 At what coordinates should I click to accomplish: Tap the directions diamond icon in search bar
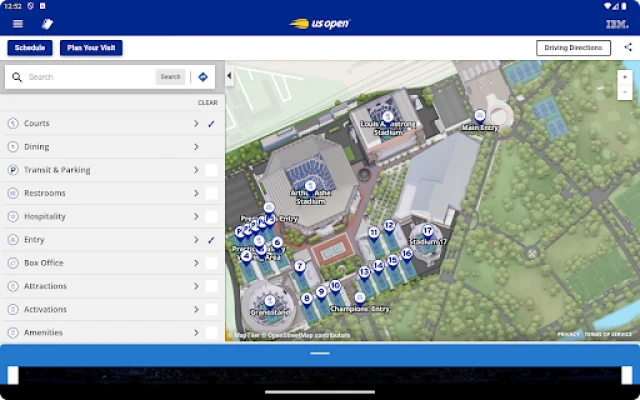click(203, 77)
